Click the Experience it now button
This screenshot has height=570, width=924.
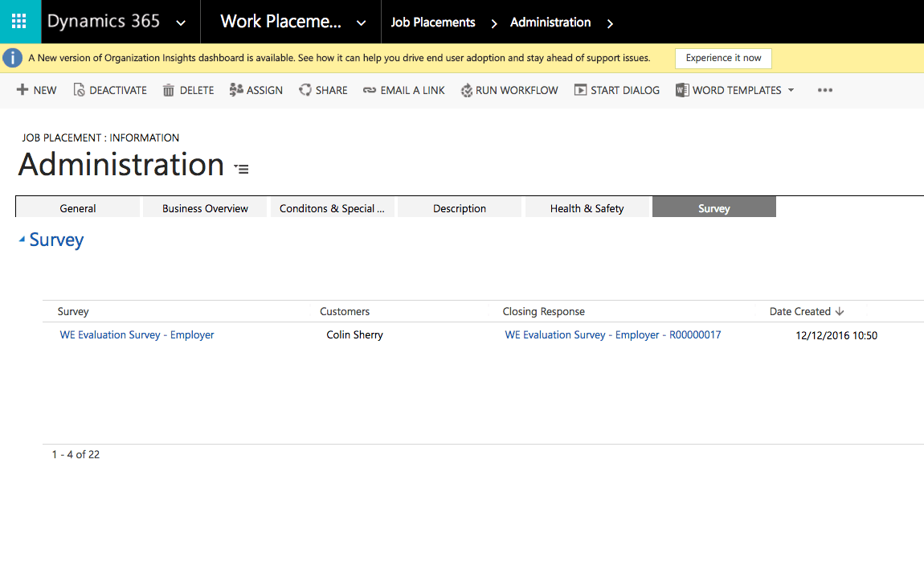[x=722, y=58]
